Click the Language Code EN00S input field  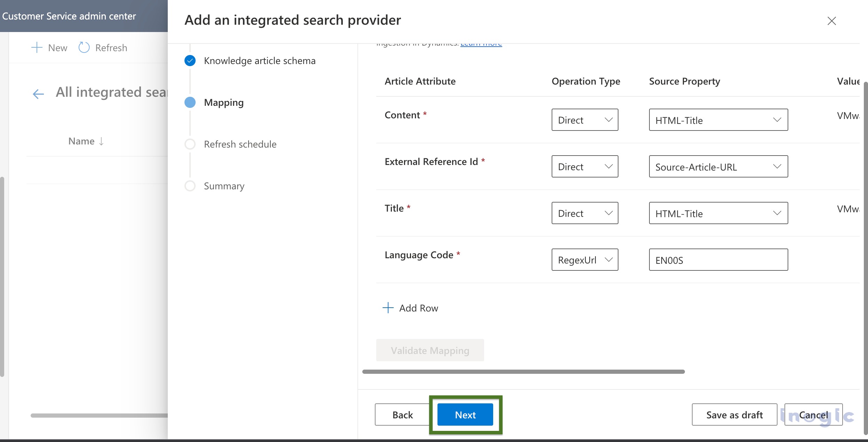pos(718,260)
